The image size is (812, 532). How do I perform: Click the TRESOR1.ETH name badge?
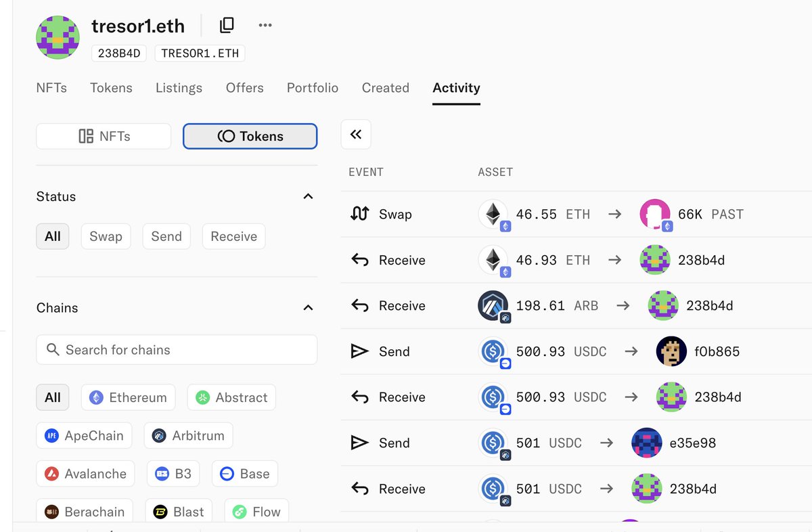[x=200, y=53]
